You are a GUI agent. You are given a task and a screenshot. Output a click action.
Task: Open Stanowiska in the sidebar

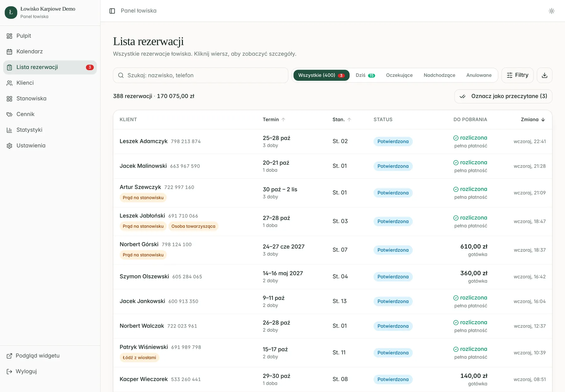pyautogui.click(x=50, y=98)
